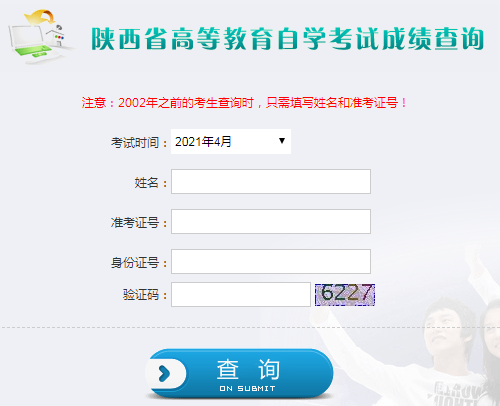Focus the 身份证号 text field

271,261
